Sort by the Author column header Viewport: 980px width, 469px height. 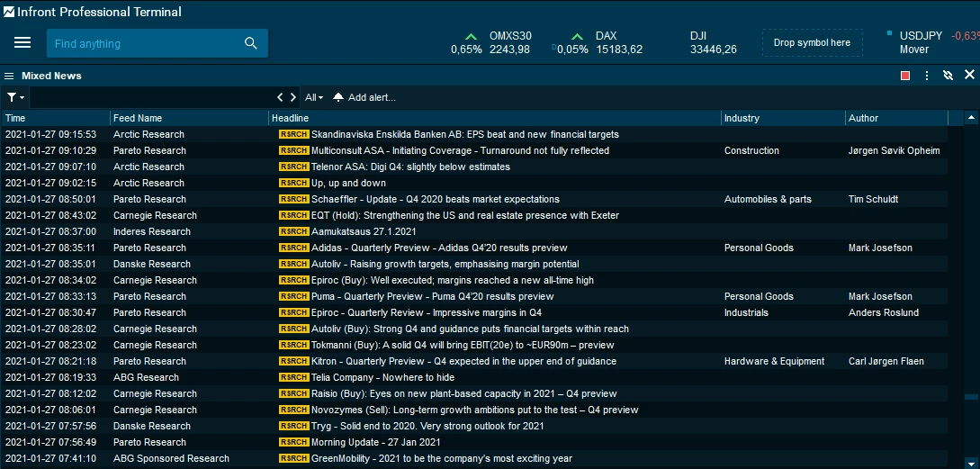(x=897, y=118)
